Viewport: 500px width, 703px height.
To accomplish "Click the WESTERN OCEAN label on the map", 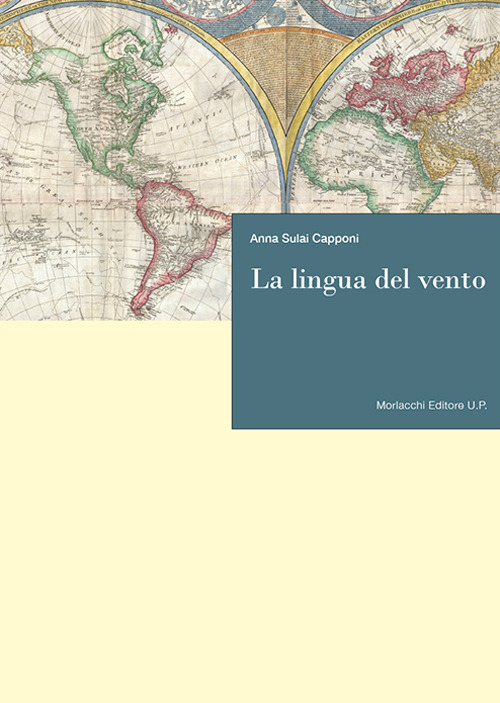I will (x=207, y=162).
